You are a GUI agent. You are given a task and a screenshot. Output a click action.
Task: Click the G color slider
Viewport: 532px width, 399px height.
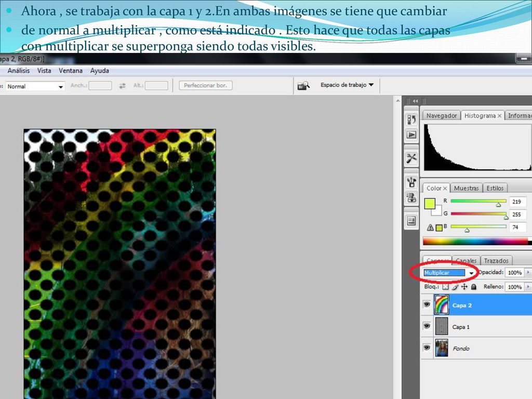[478, 214]
